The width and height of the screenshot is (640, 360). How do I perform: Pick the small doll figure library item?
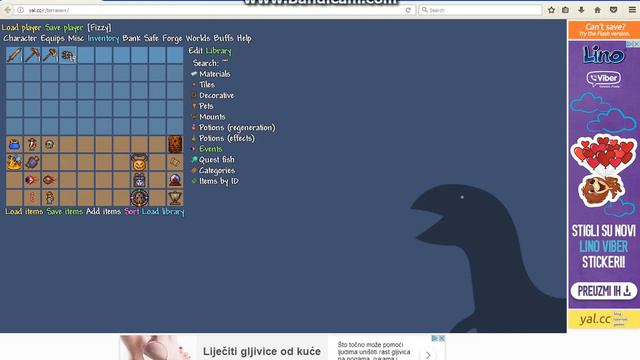point(50,198)
